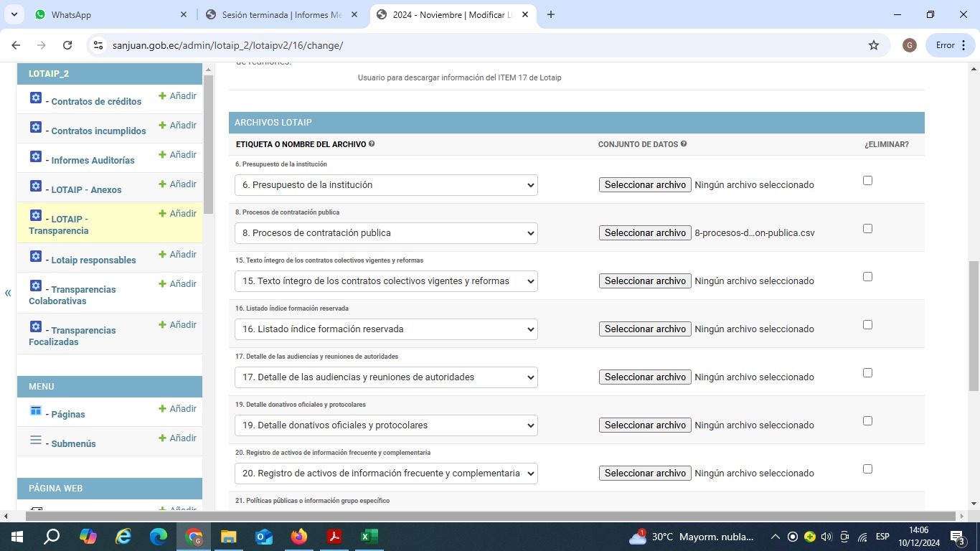This screenshot has width=980, height=551.
Task: Click the gear icon beside Informes Auditorías
Action: tap(36, 156)
